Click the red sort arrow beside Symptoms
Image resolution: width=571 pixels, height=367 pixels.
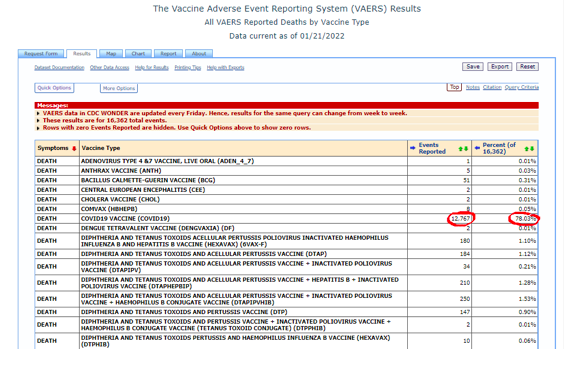(x=74, y=148)
